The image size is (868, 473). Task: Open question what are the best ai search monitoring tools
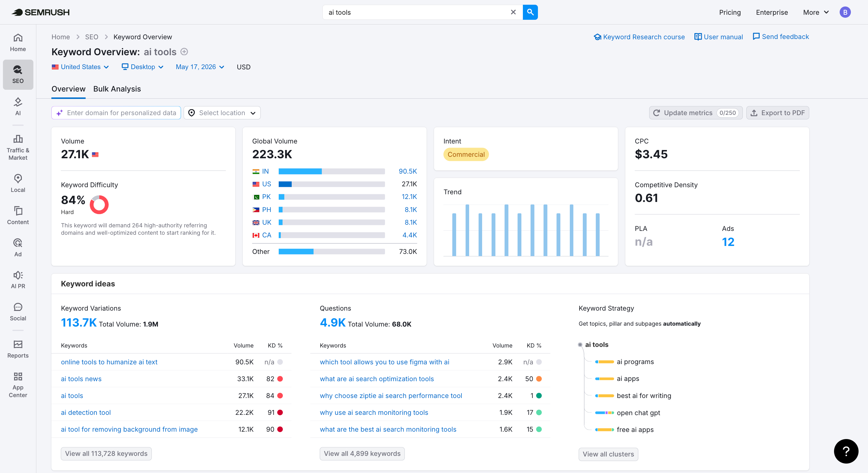click(x=388, y=430)
